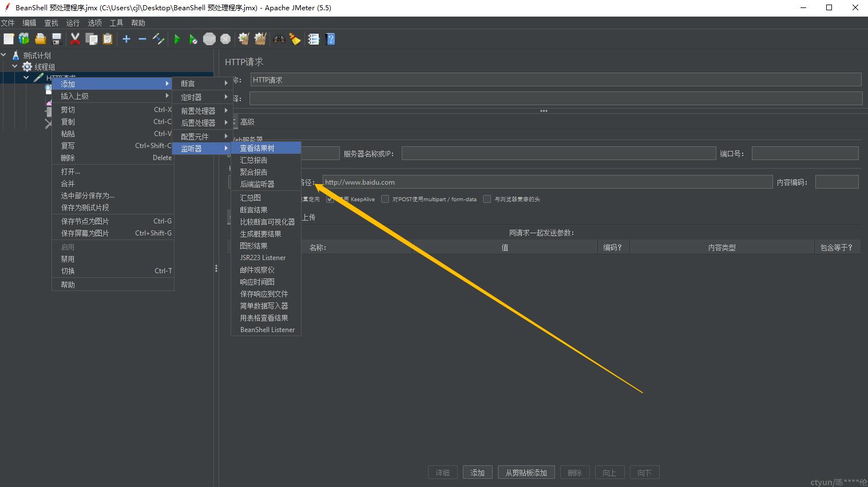Click the Paste clipboard icon

point(107,39)
